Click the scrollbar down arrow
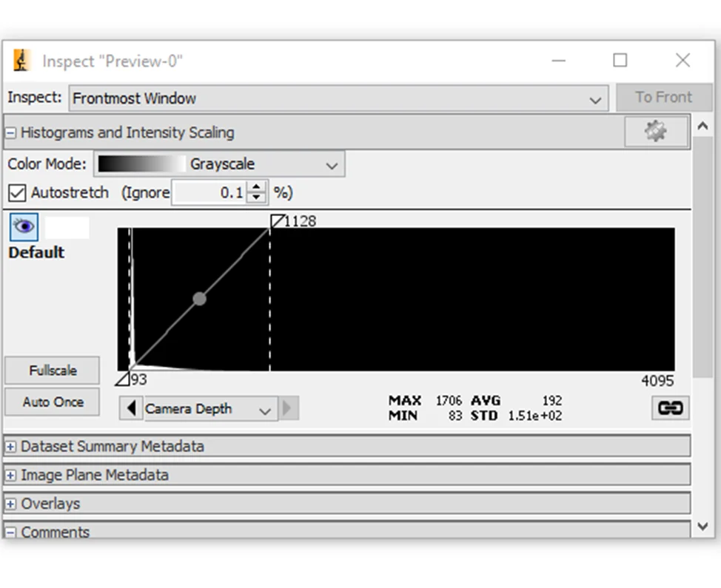 [702, 527]
